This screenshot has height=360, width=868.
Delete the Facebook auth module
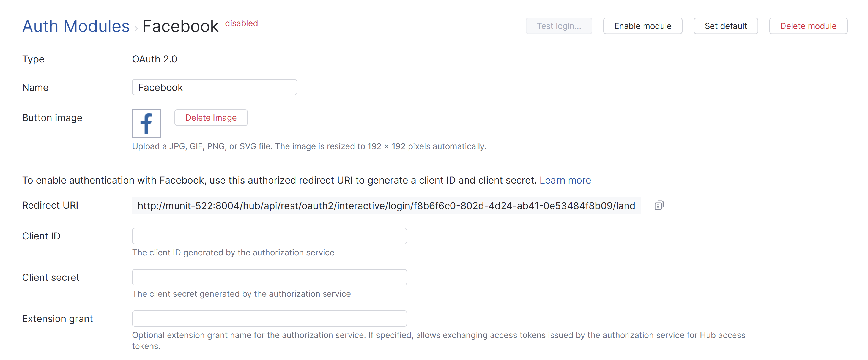point(808,26)
